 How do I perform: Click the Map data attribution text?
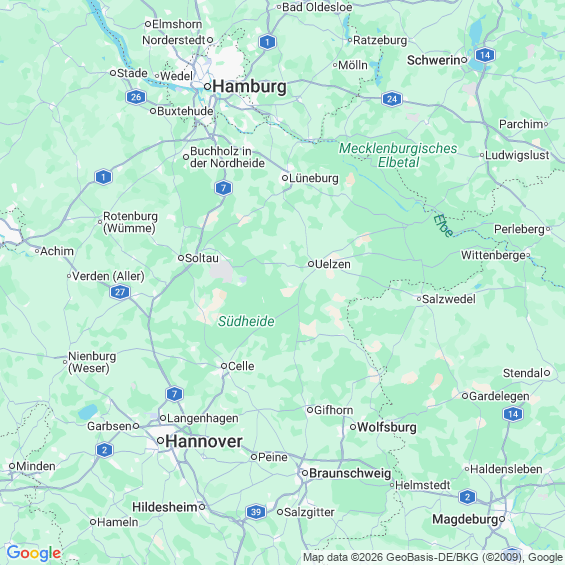click(x=432, y=557)
